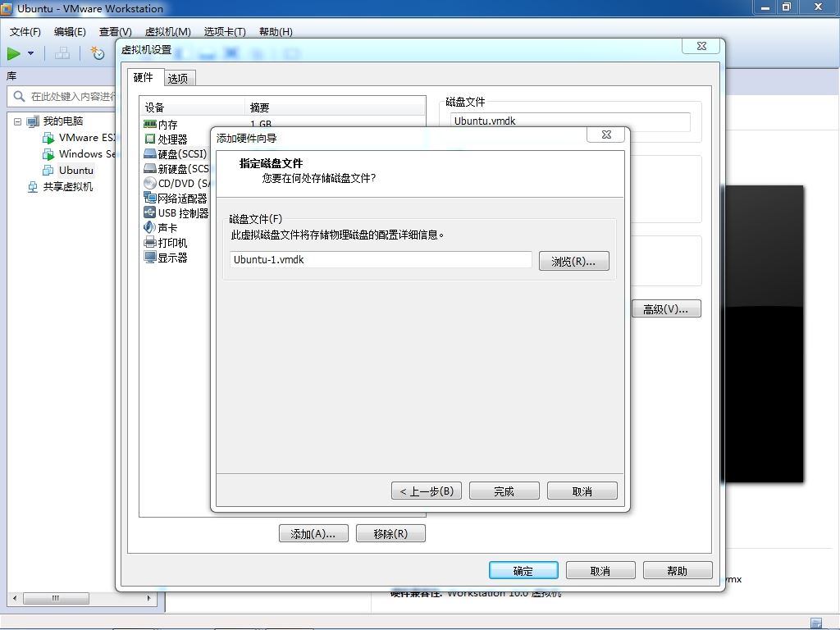Focus the Ubuntu.vmdk disk file field

tap(570, 121)
